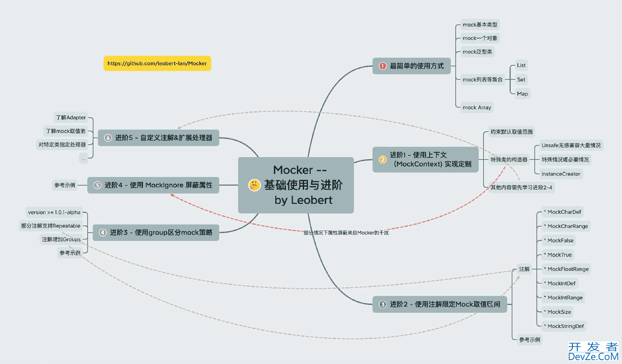Select the InstanceCreator node
Screen dimensions: 622x364
(561, 174)
